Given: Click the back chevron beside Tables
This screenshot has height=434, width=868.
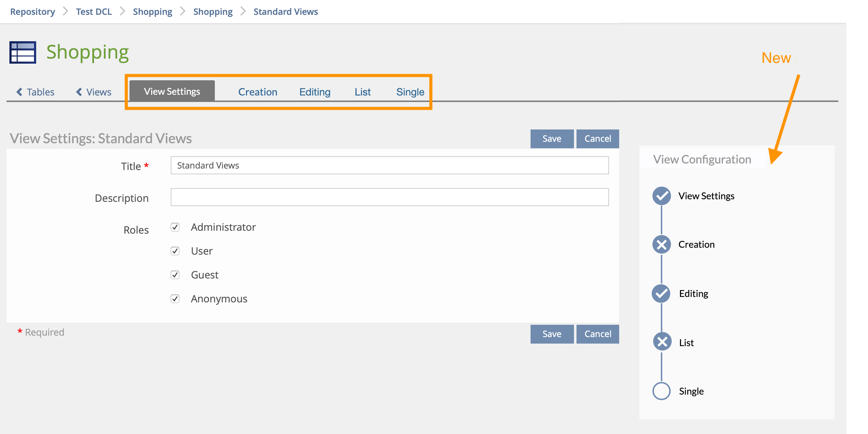Looking at the screenshot, I should pos(20,92).
